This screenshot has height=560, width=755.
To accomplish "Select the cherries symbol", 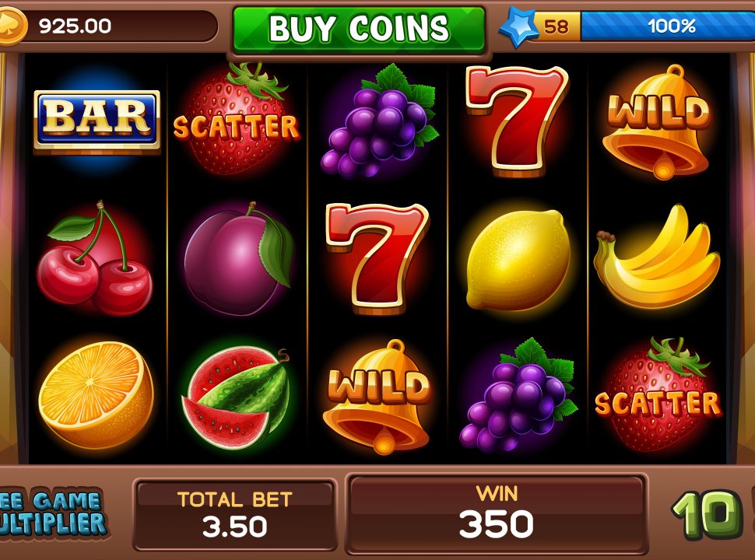I will click(x=95, y=258).
